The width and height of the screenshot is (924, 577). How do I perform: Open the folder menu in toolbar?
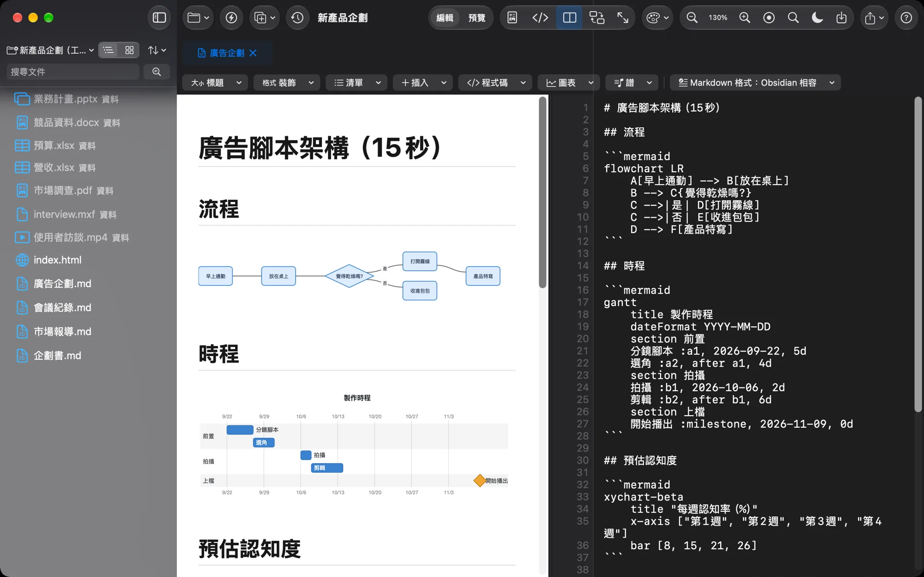198,18
